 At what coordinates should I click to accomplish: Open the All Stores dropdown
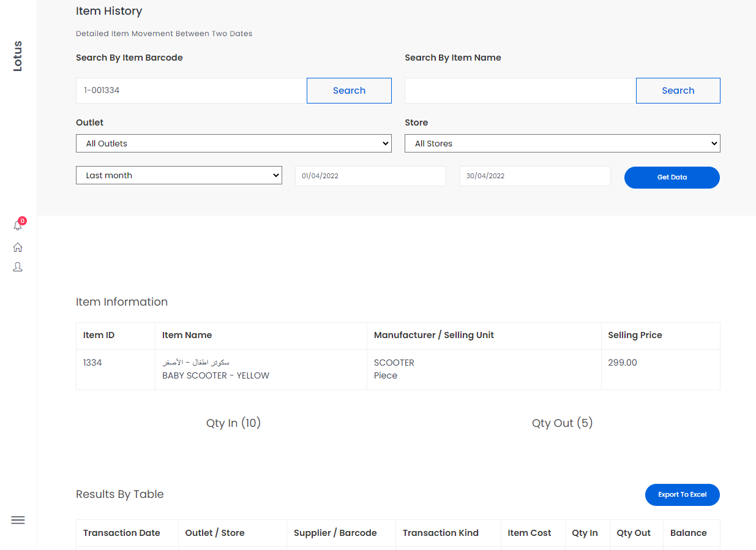point(563,143)
